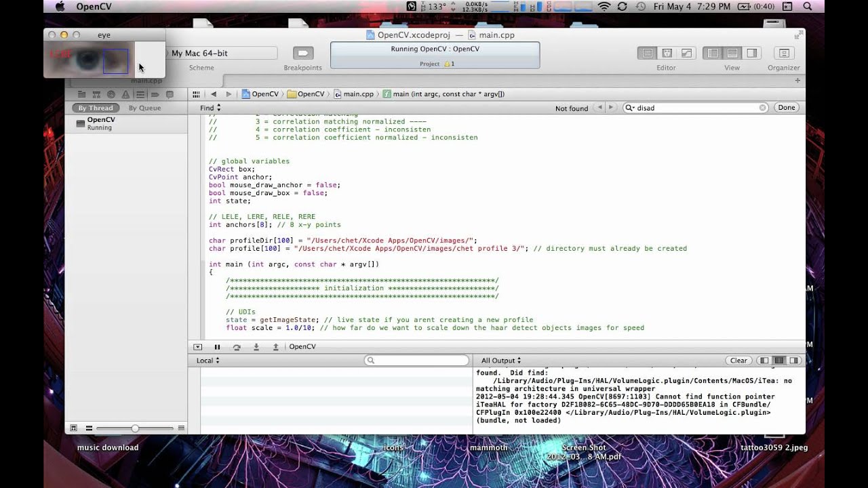Toggle the Breakpoints toolbar button
This screenshot has width=868, height=488.
click(303, 53)
